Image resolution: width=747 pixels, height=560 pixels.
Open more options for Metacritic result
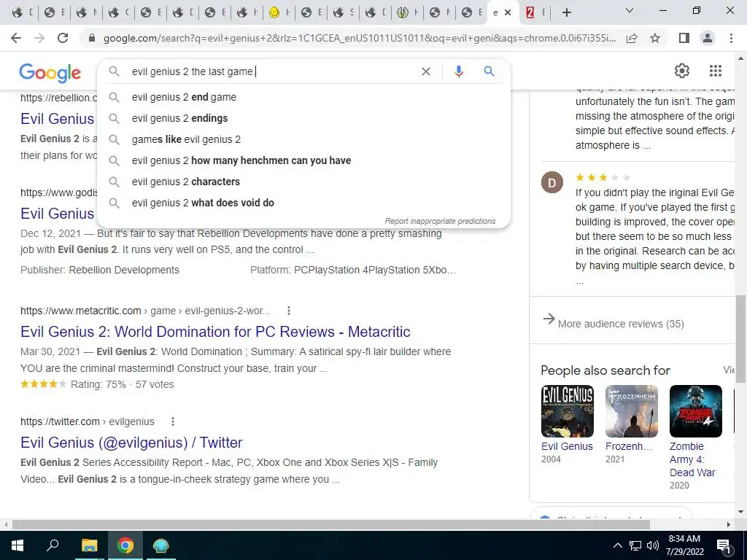289,311
